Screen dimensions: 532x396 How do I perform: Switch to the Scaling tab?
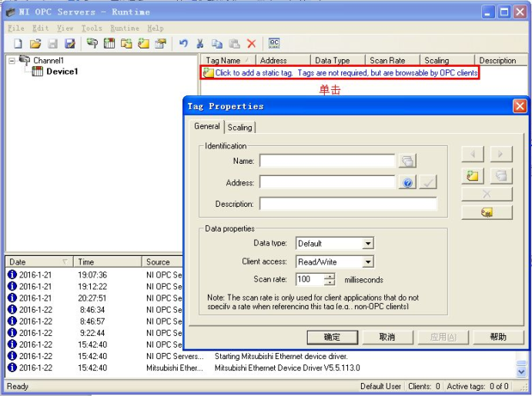pos(240,128)
